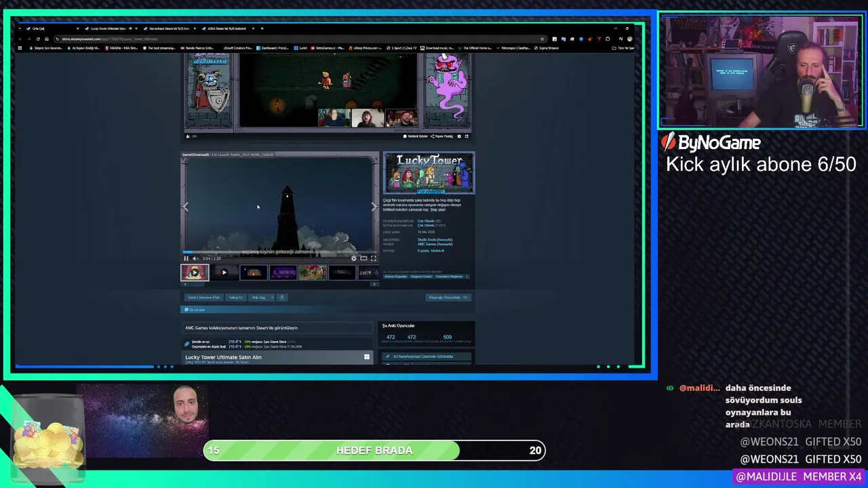Open the all bookmarks folder
The image size is (868, 488).
[622, 48]
